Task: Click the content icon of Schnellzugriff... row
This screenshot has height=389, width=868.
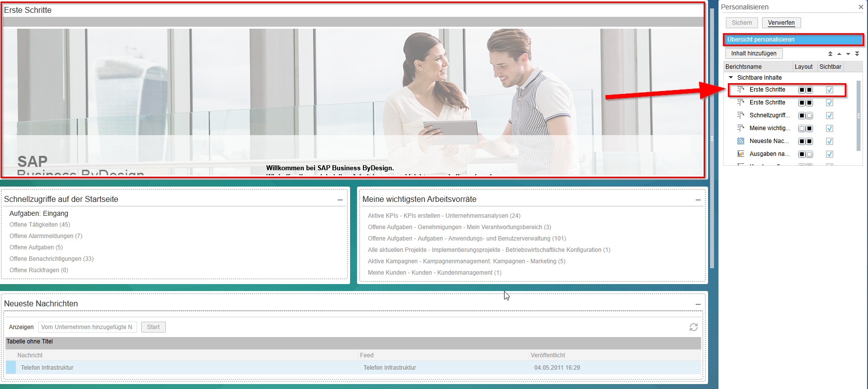Action: (741, 115)
